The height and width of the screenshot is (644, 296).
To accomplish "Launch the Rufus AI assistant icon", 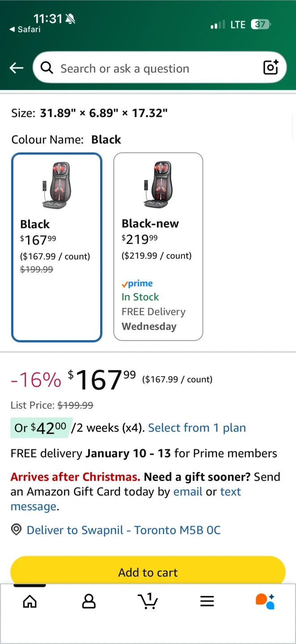I will [265, 602].
